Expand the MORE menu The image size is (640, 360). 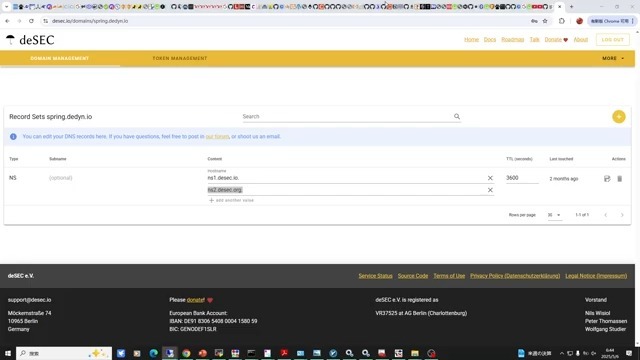pos(613,58)
